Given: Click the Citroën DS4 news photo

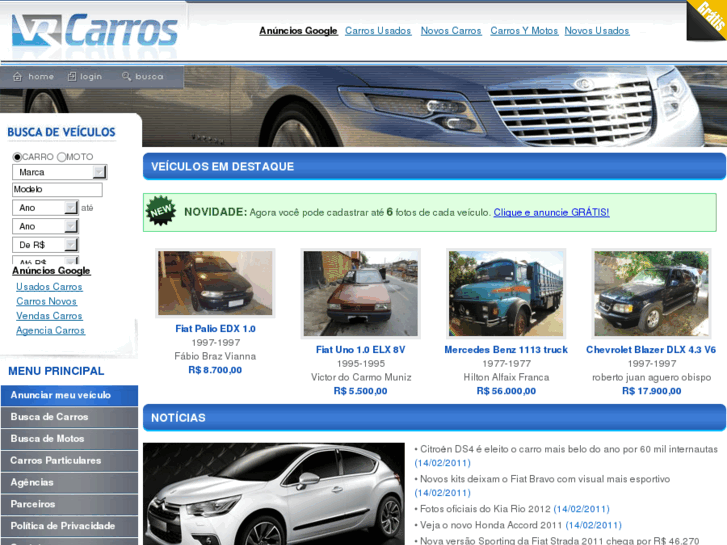Looking at the screenshot, I should click(x=274, y=494).
